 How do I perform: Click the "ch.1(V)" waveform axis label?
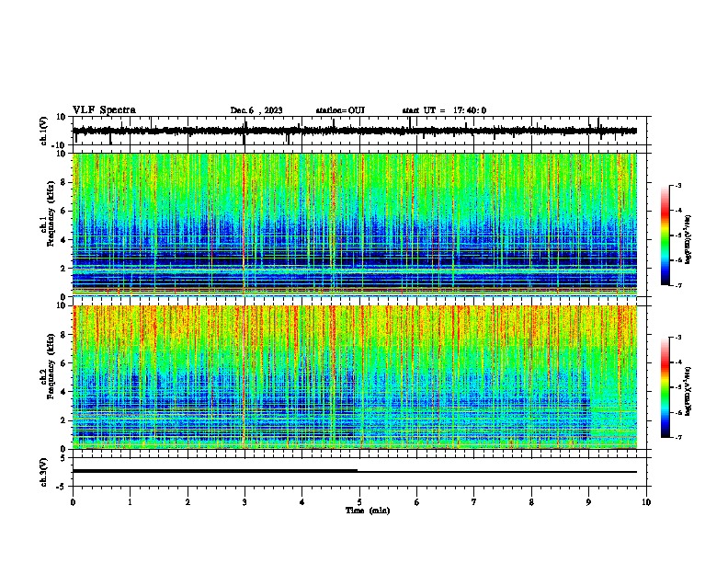point(44,131)
